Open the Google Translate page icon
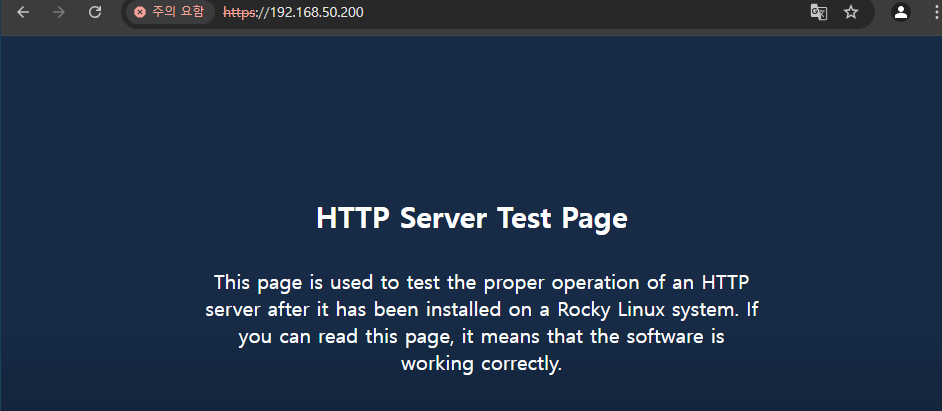942x411 pixels. pyautogui.click(x=818, y=12)
